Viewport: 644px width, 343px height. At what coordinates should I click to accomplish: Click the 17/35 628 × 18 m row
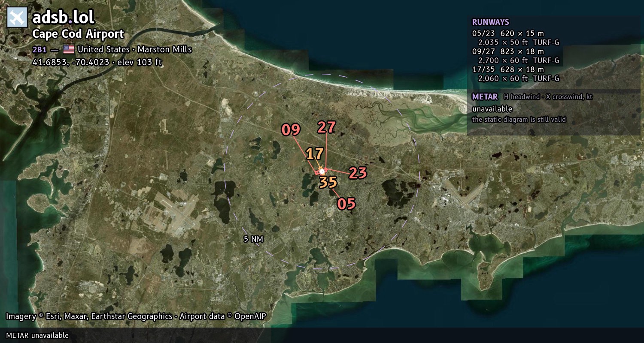click(508, 69)
